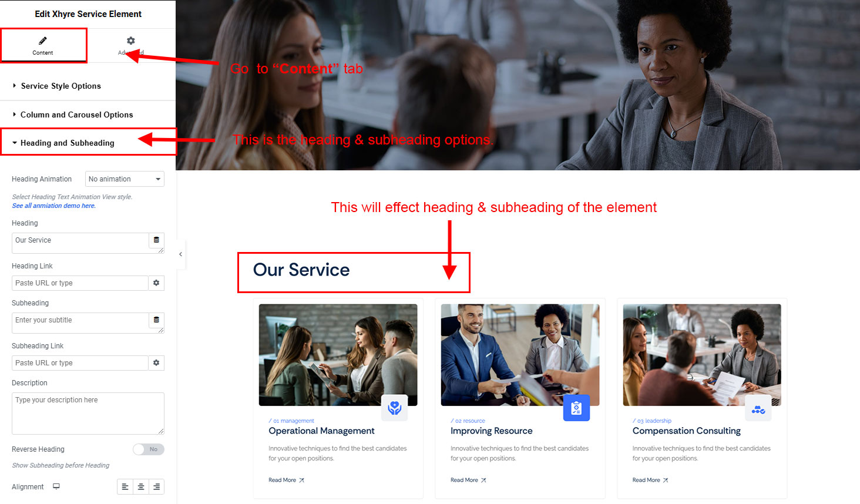Align heading to the right
The height and width of the screenshot is (504, 860).
click(x=156, y=487)
